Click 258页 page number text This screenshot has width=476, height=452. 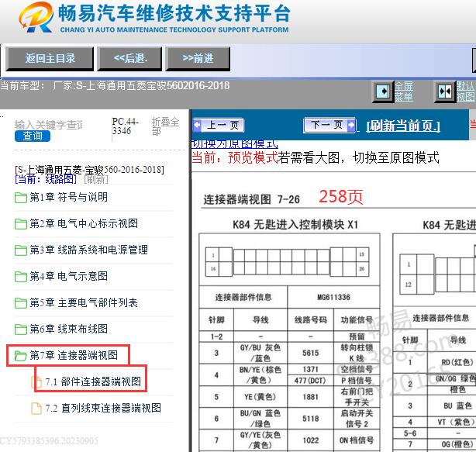[x=341, y=197]
